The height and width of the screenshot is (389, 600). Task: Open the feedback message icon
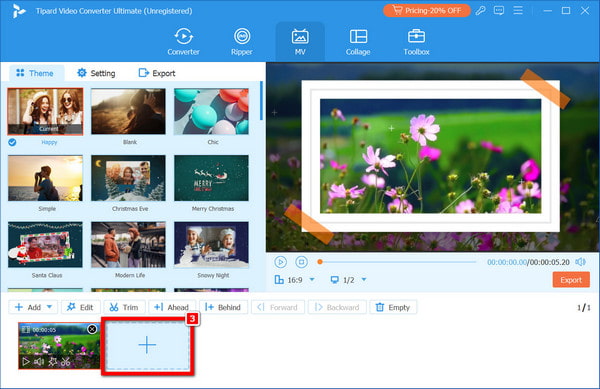[x=499, y=11]
